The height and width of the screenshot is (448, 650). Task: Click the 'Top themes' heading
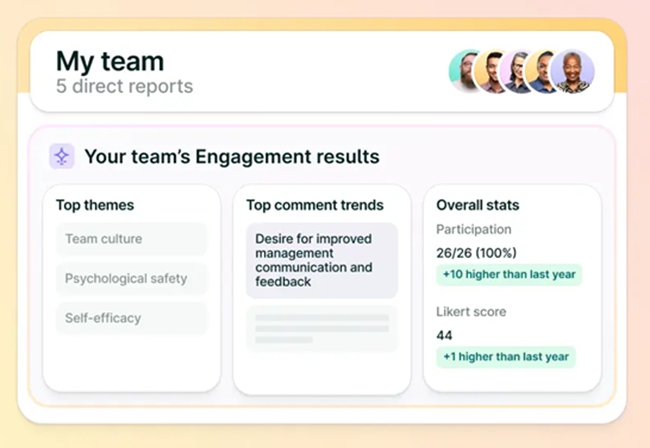click(x=95, y=205)
